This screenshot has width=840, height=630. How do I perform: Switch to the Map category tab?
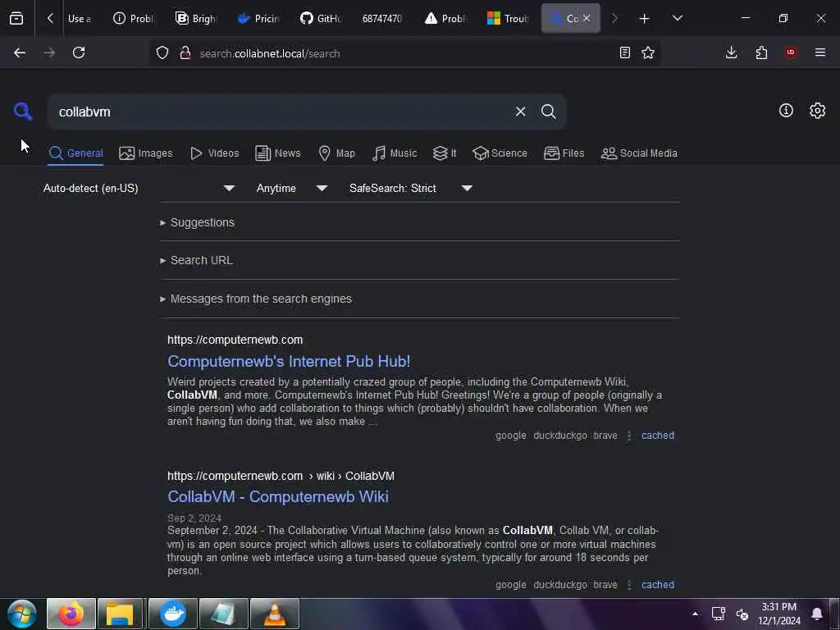point(337,153)
